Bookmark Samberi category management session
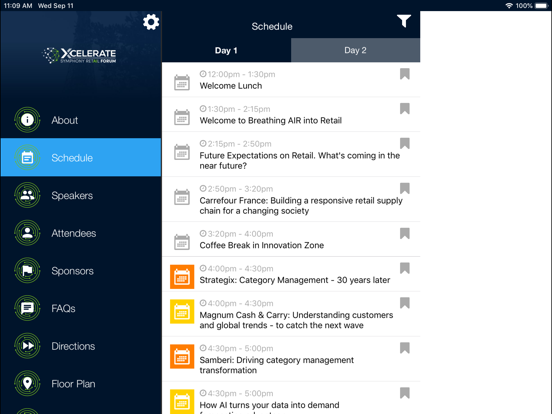 tap(405, 348)
